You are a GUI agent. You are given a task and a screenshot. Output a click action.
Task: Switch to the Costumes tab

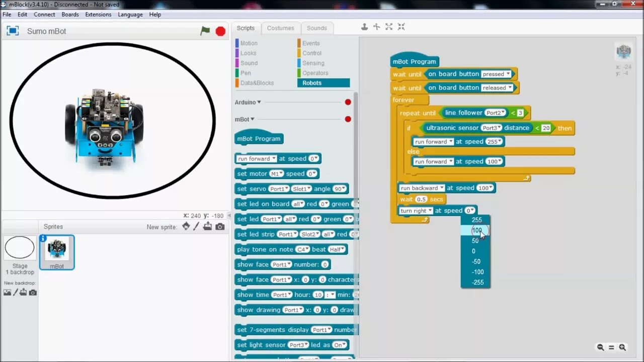pos(281,28)
